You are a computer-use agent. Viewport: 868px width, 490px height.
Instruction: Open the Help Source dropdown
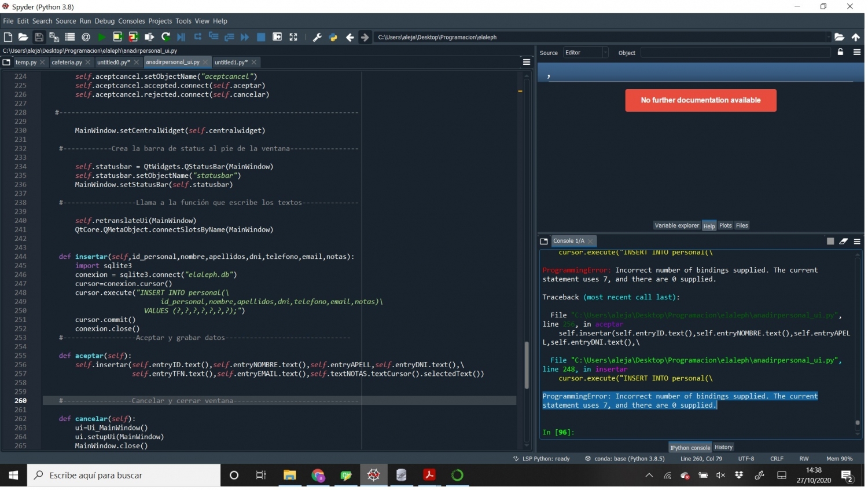pos(586,53)
